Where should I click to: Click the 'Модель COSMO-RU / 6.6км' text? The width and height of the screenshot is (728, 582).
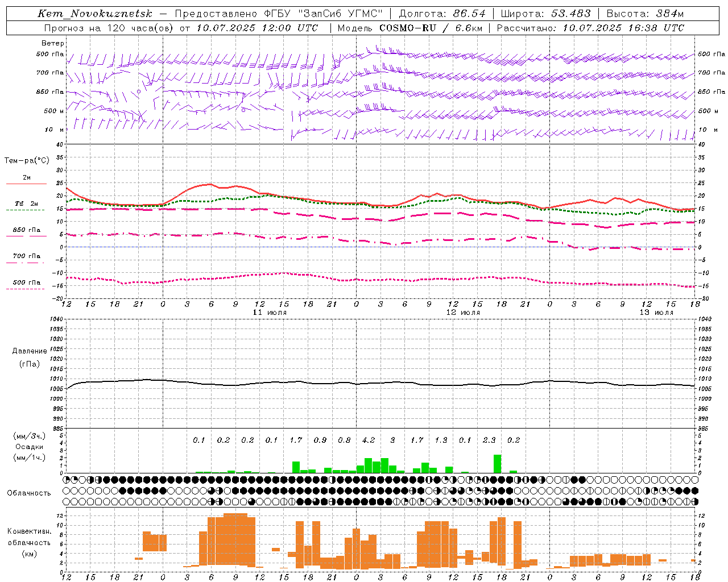click(x=409, y=28)
